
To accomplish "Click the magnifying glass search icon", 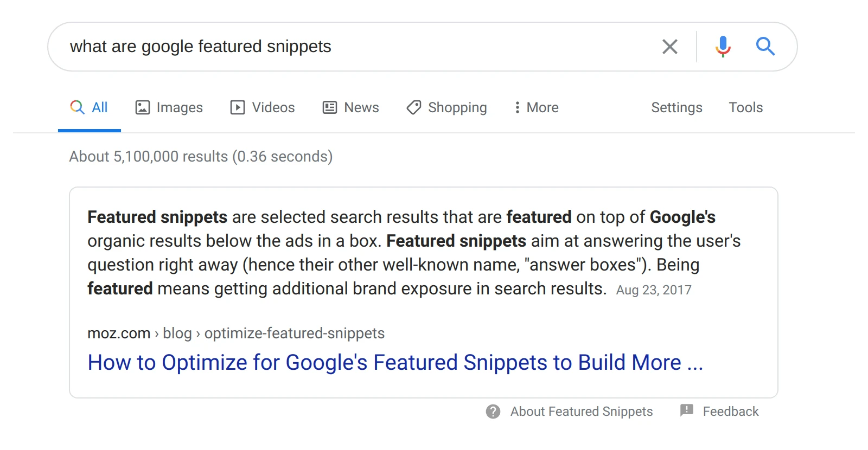I will tap(766, 47).
